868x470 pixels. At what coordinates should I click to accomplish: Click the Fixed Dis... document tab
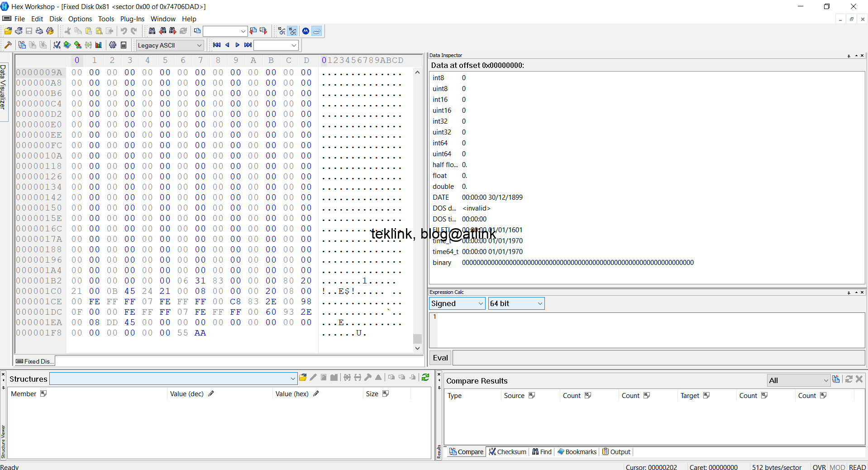click(35, 361)
